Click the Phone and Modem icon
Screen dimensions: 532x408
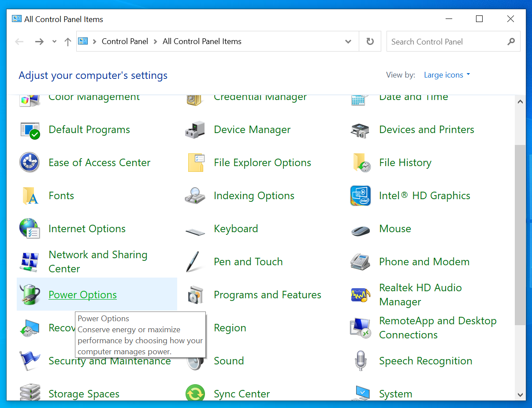360,262
